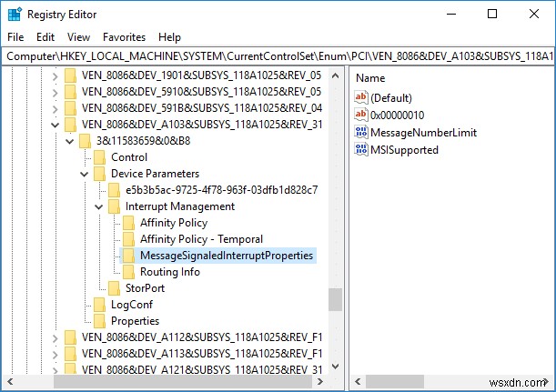Click the 3&11583659&0&B8 folder icon

click(86, 141)
